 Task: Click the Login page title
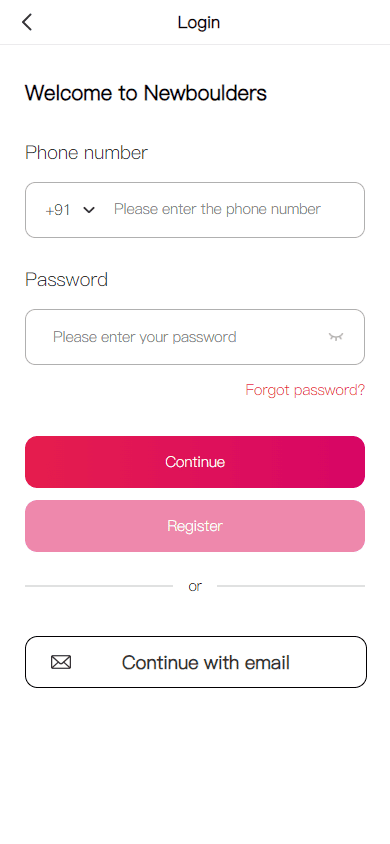pos(198,23)
